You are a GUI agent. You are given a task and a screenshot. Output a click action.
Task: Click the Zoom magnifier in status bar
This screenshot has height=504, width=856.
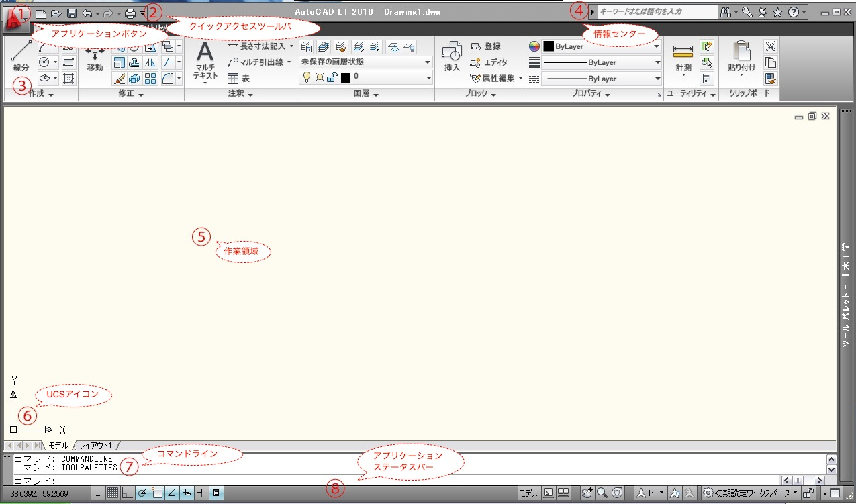click(x=602, y=493)
